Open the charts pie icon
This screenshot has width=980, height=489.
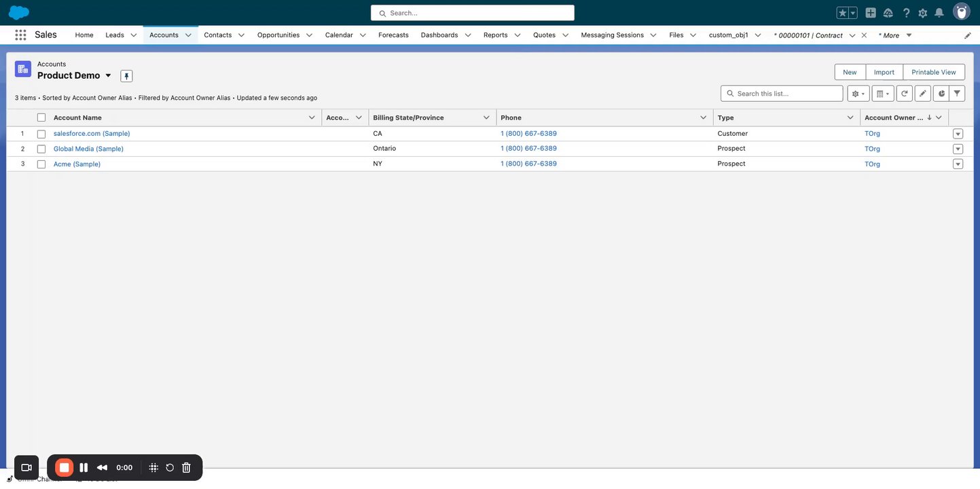click(941, 94)
